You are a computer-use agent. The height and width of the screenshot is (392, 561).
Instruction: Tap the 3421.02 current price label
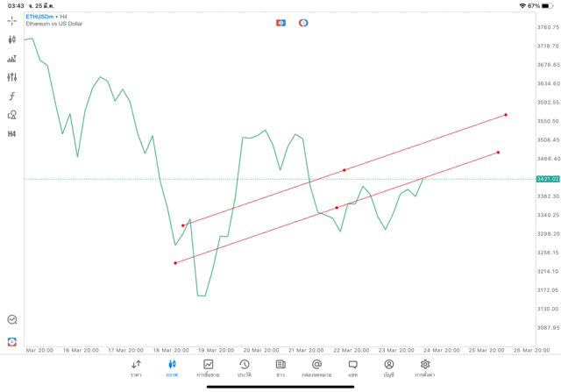(548, 179)
